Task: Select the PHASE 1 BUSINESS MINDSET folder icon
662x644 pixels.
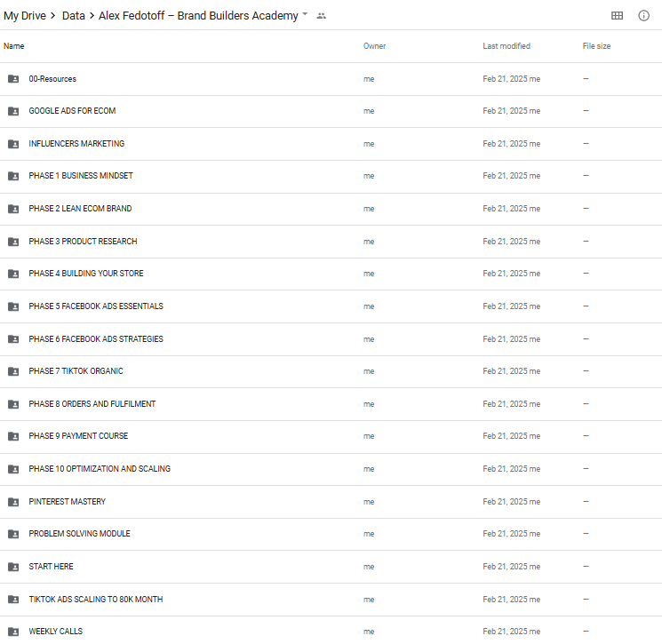Action: [13, 176]
